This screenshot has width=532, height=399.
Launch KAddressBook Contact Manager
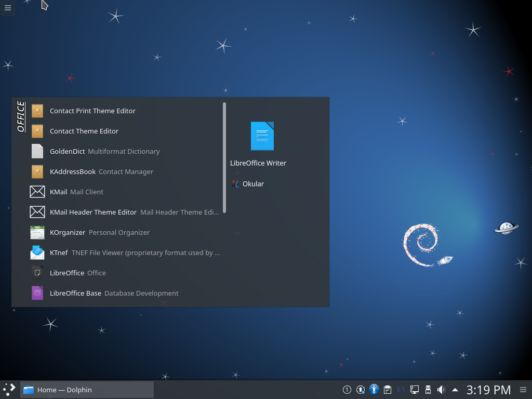point(125,171)
